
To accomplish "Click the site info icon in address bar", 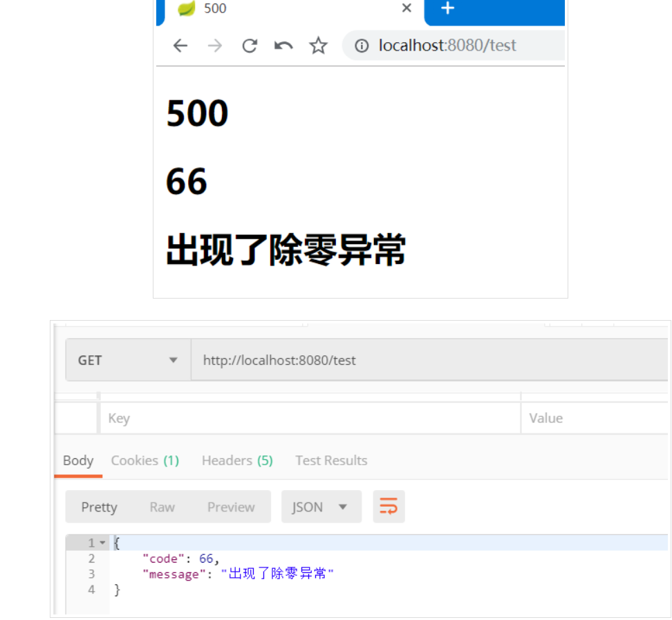I will click(x=362, y=46).
